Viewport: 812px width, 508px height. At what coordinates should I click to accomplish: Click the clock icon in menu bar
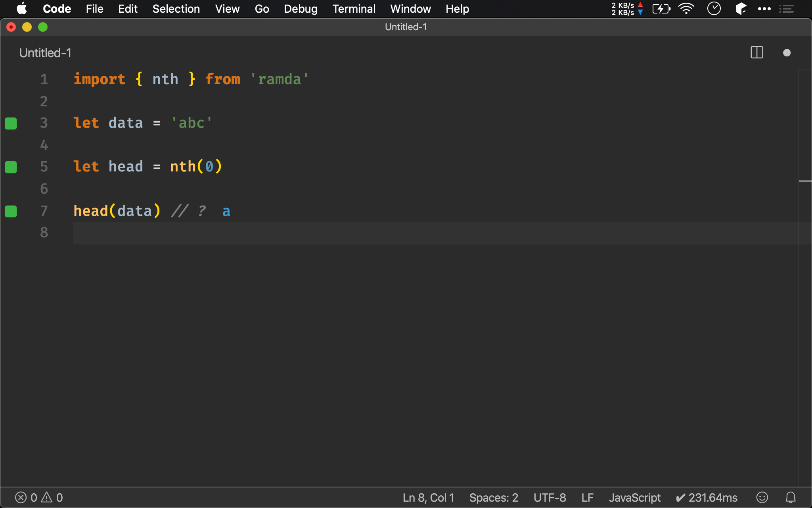[714, 9]
